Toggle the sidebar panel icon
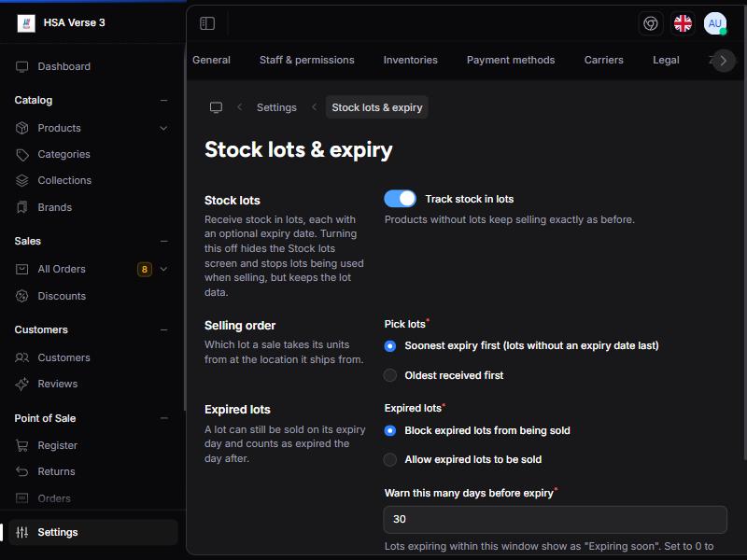 click(x=207, y=23)
